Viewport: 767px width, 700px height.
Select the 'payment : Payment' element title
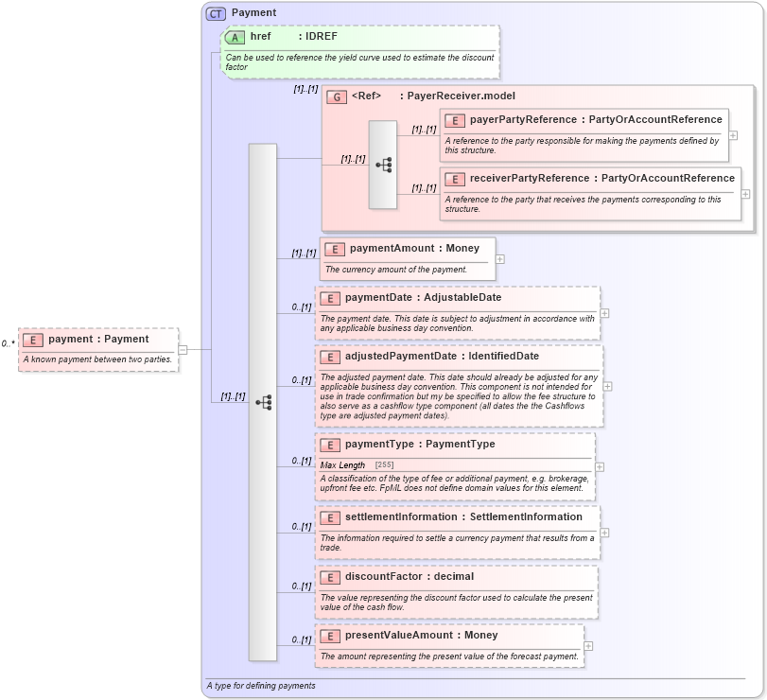98,339
